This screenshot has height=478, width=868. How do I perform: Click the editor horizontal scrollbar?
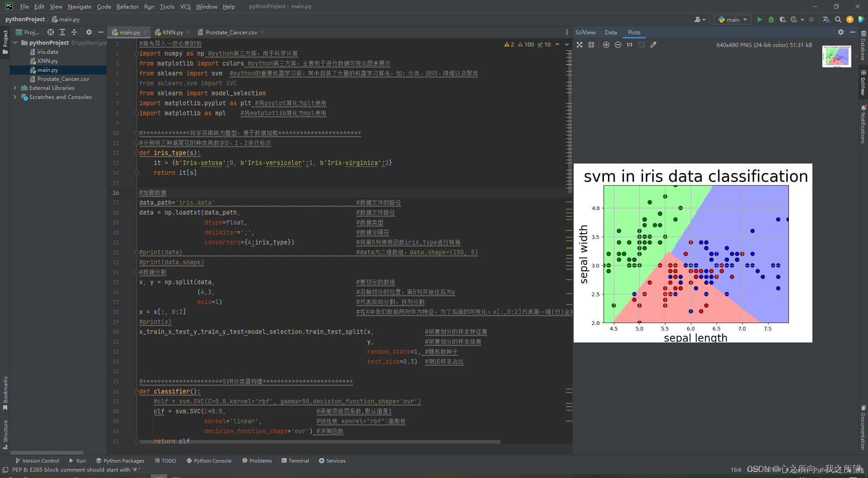tap(320, 442)
